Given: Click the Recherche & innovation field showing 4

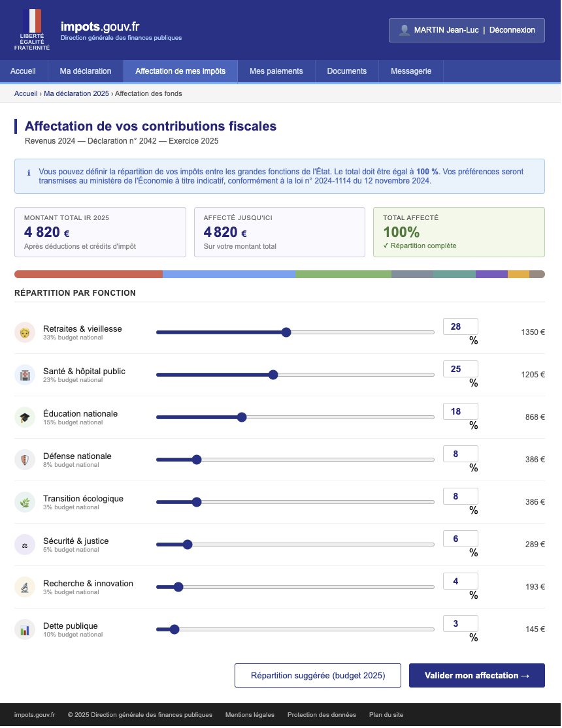Looking at the screenshot, I should click(461, 582).
